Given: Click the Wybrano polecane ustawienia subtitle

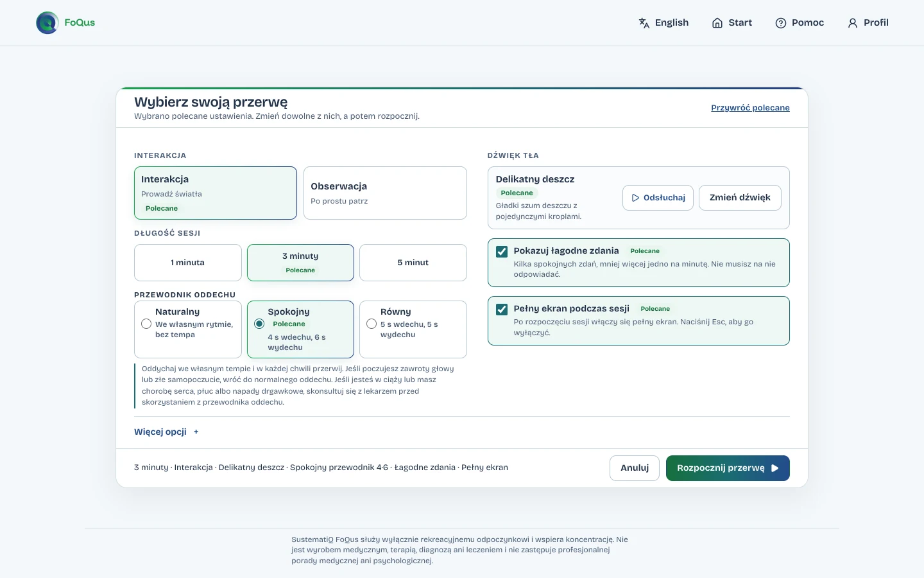Looking at the screenshot, I should (x=277, y=116).
